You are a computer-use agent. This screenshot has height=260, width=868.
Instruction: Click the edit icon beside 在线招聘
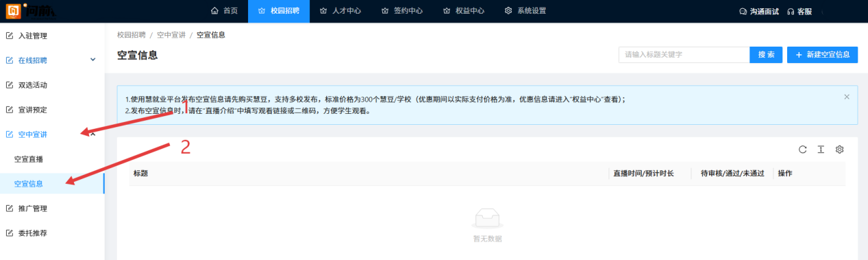click(x=10, y=60)
